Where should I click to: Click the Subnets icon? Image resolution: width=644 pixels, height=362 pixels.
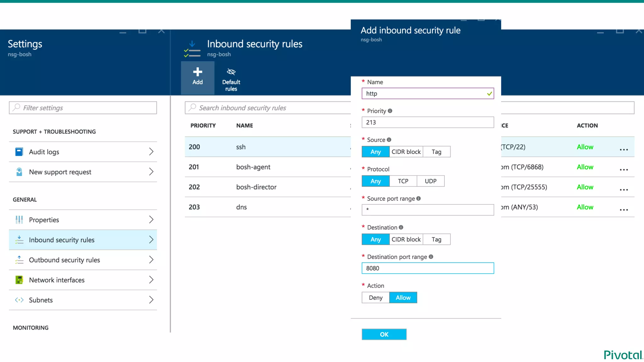click(x=19, y=300)
